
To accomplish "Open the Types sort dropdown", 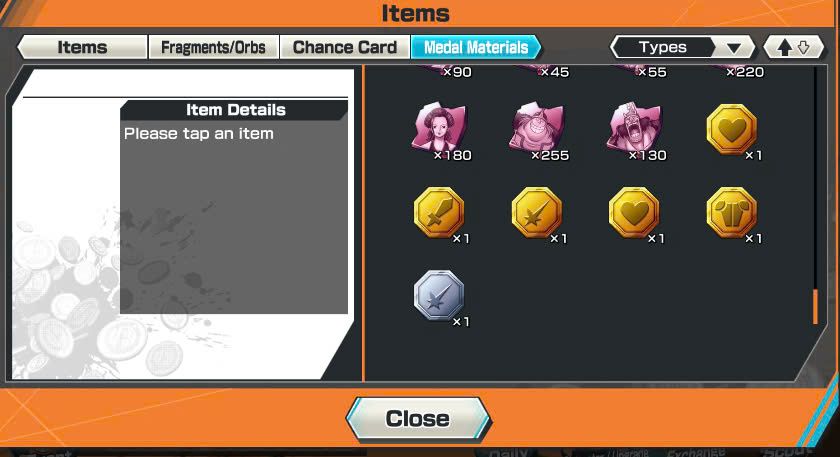I will [x=682, y=47].
